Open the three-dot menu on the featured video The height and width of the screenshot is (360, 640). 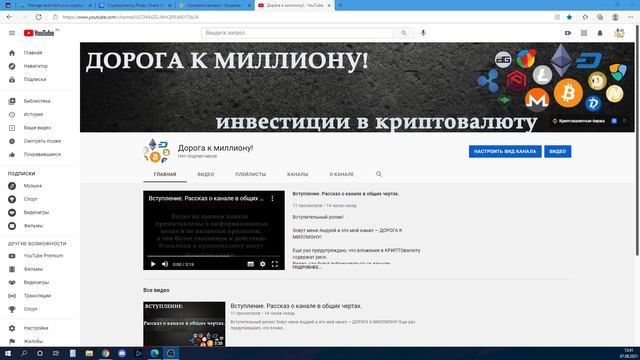272,198
